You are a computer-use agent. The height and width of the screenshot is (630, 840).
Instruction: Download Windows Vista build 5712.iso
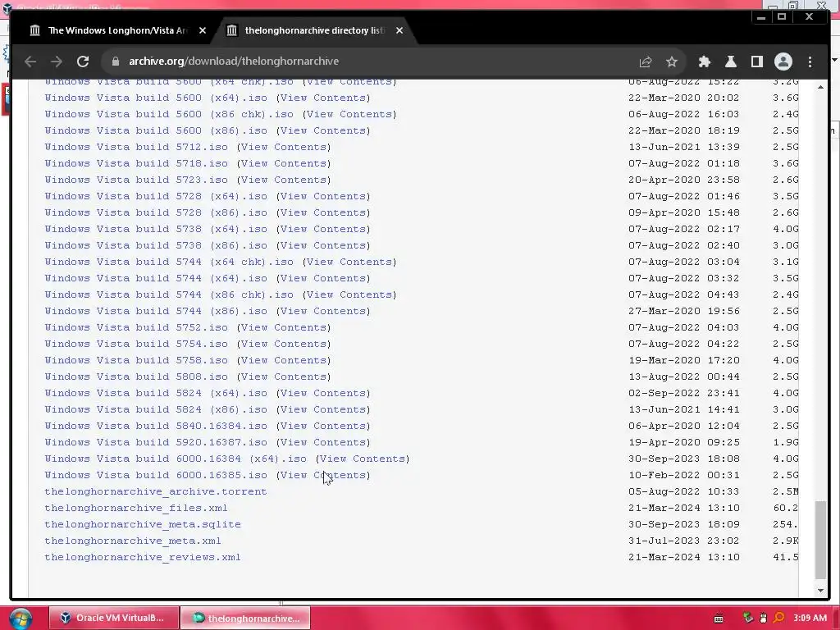[x=136, y=148]
